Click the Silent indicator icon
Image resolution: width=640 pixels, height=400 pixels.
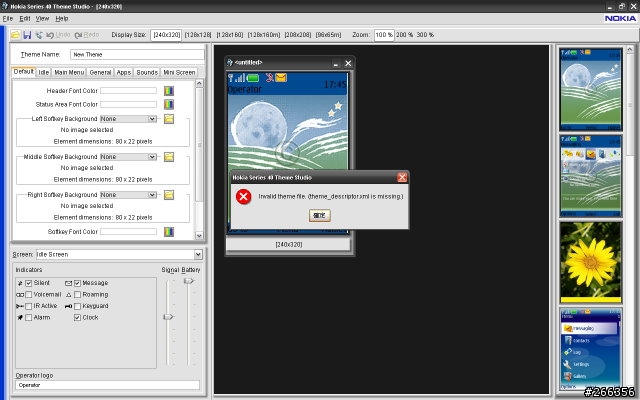(20, 283)
